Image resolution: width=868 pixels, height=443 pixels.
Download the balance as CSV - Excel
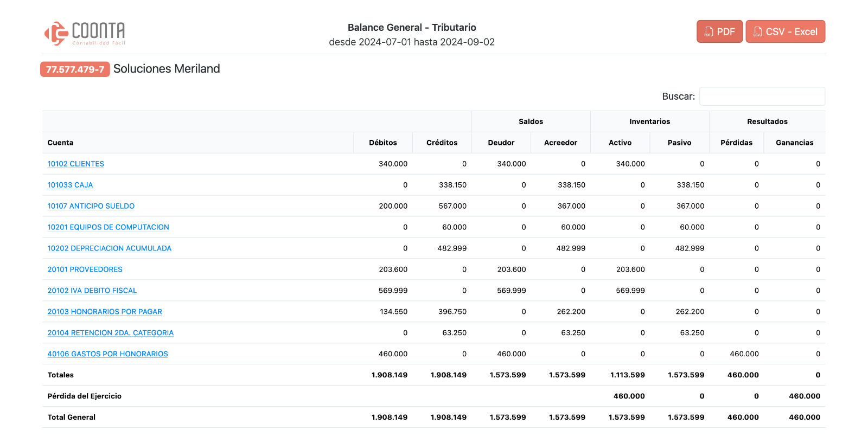click(785, 31)
